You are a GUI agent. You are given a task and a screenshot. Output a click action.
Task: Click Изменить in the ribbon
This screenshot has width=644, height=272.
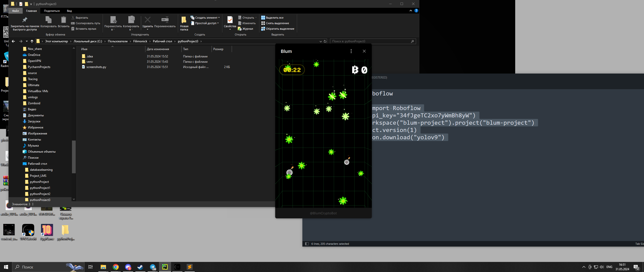coord(247,23)
